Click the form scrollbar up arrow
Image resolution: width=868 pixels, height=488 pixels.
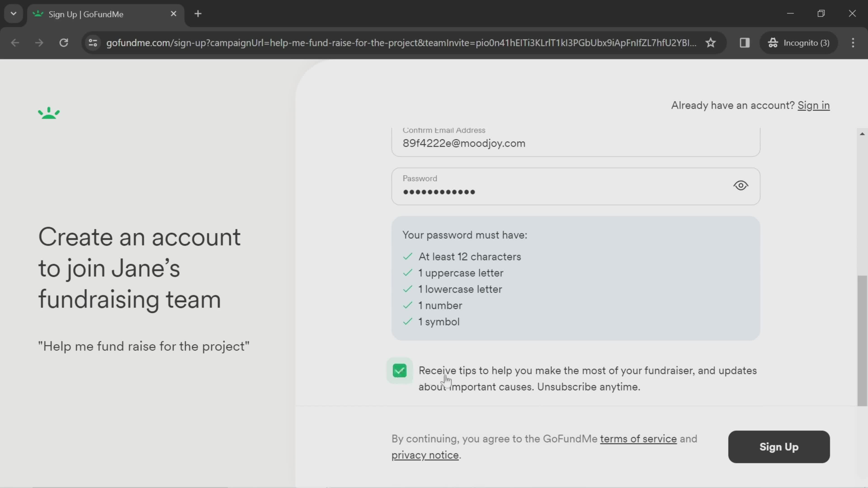point(862,134)
